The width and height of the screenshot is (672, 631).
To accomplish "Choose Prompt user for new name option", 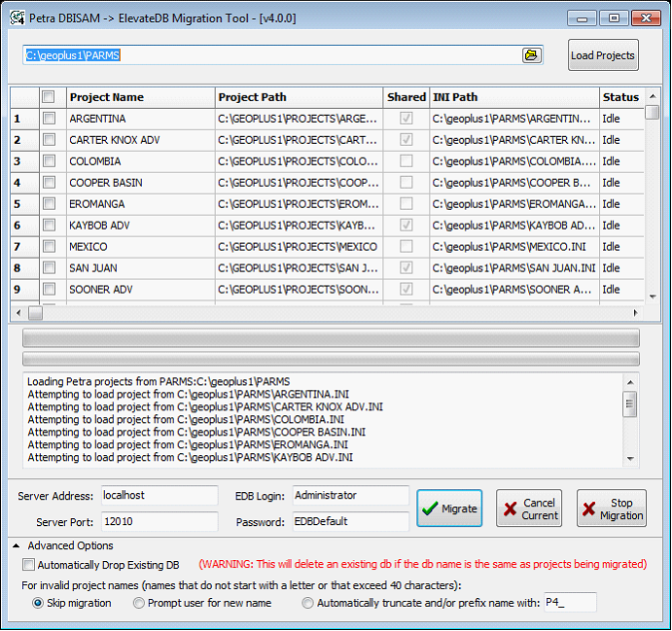I will [139, 603].
